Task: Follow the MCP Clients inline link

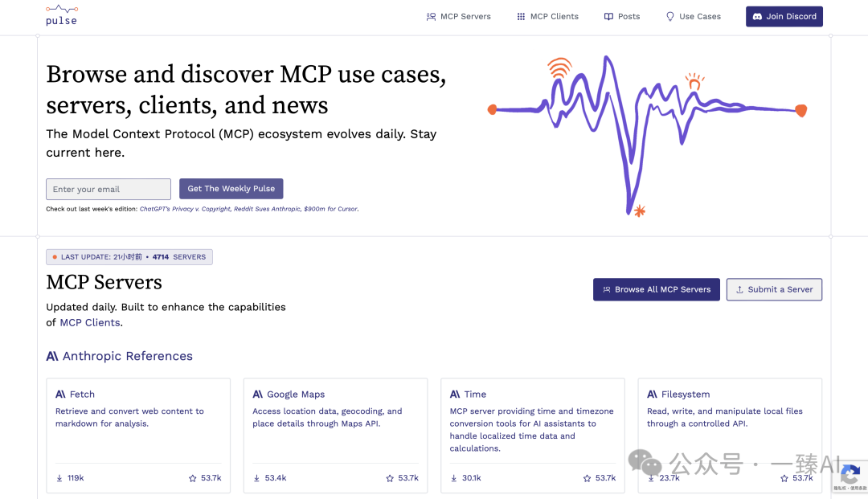Action: click(x=90, y=322)
